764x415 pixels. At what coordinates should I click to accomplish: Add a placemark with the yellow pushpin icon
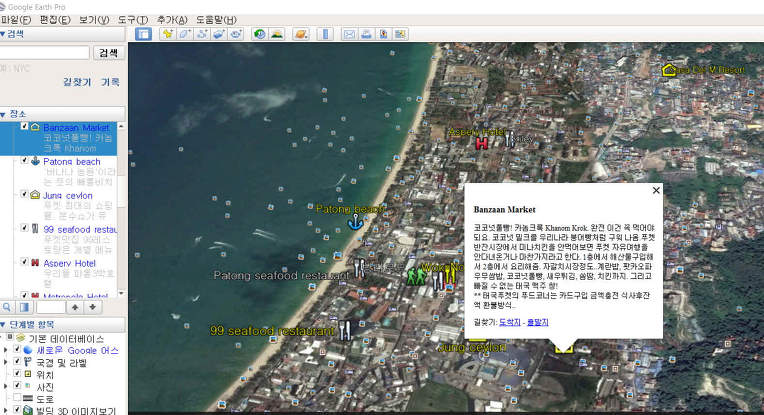pos(167,34)
